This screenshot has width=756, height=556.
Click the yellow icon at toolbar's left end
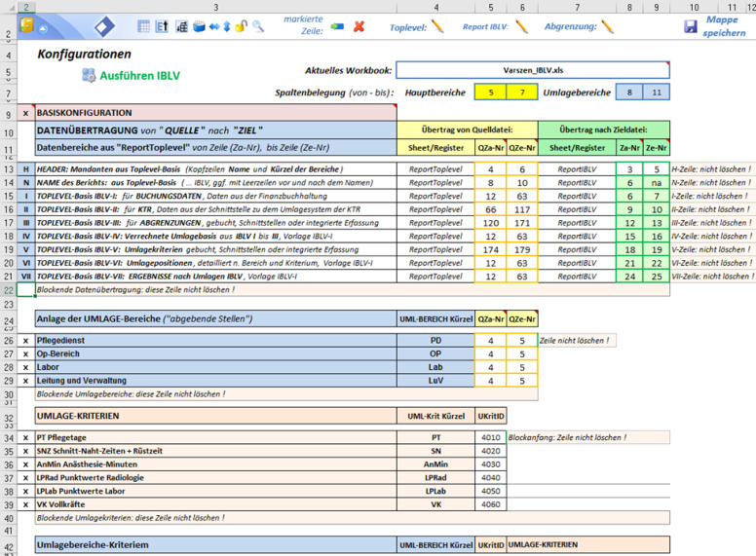(26, 25)
